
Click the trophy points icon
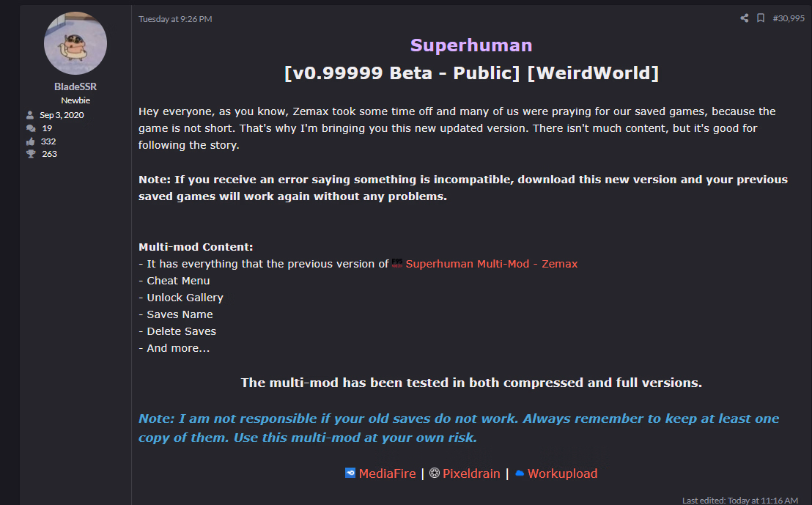(x=30, y=154)
